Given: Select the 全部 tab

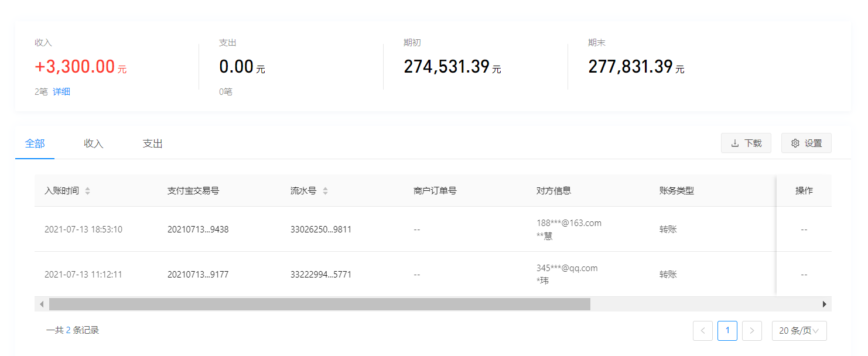Looking at the screenshot, I should [35, 143].
